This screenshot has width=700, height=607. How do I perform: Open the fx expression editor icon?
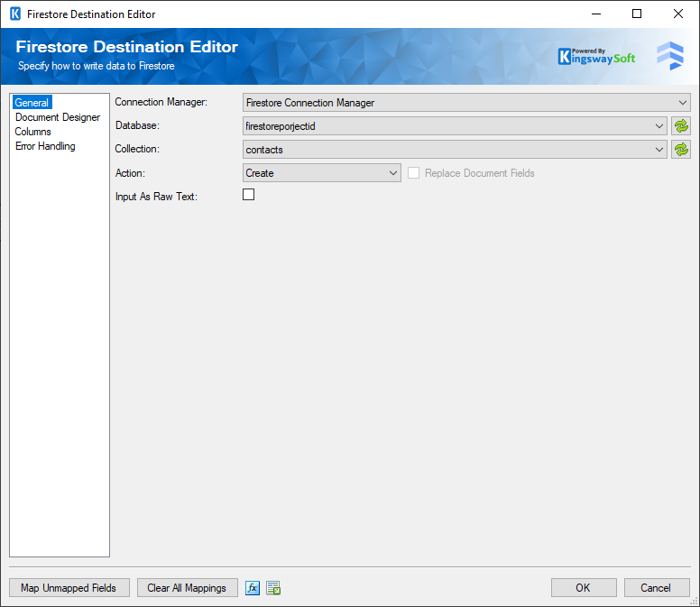click(253, 588)
